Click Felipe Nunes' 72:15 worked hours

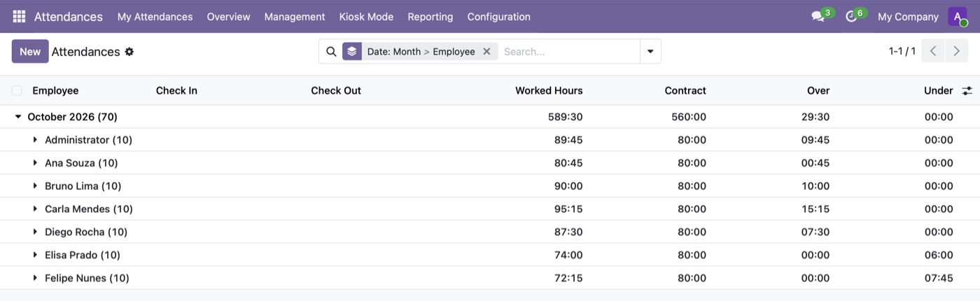point(568,278)
